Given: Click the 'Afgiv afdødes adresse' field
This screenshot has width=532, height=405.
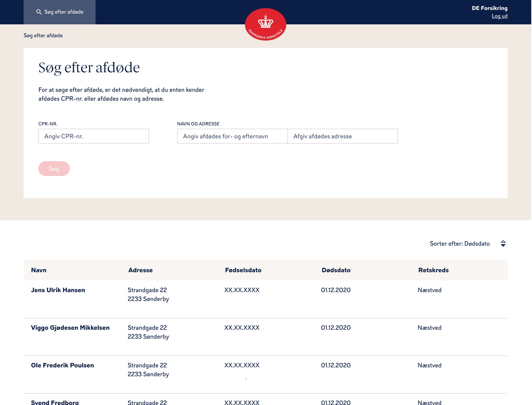Looking at the screenshot, I should coord(342,136).
